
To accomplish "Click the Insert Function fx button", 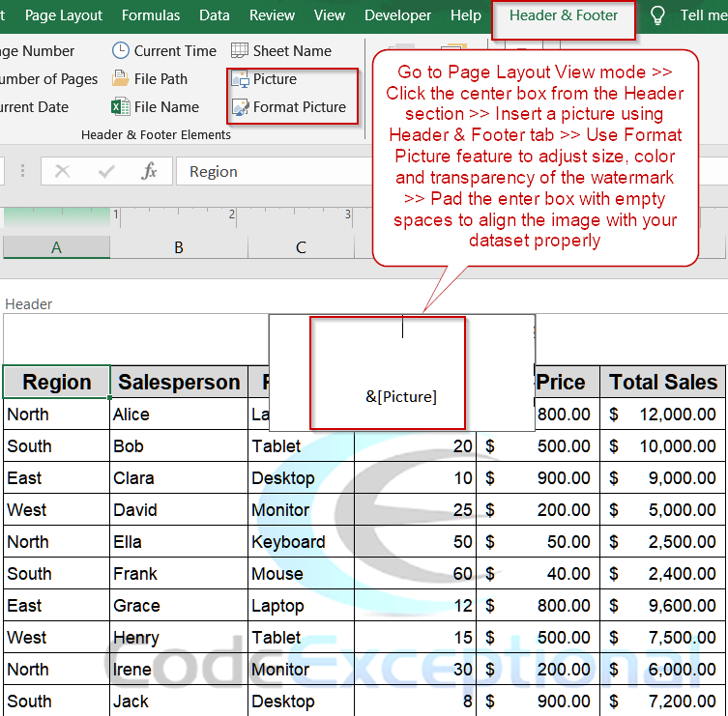I will pos(149,172).
